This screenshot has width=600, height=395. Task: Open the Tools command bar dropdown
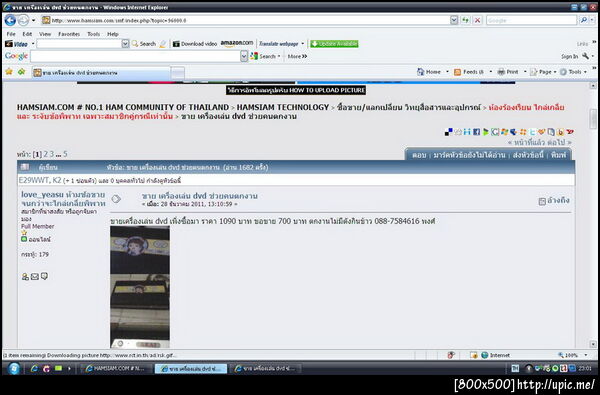pyautogui.click(x=573, y=72)
